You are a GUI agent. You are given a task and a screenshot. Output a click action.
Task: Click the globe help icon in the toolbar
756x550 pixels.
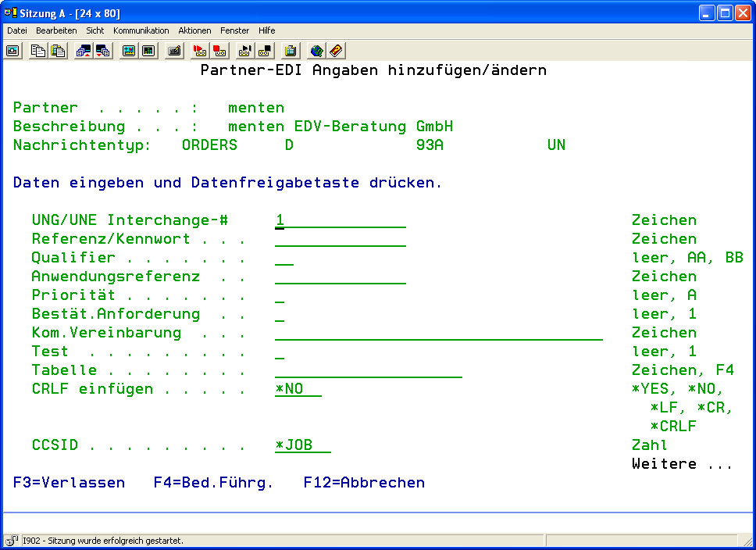[316, 51]
